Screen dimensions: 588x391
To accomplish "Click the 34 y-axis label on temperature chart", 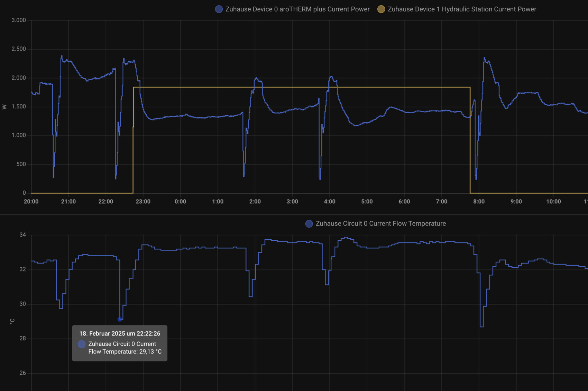I will [22, 235].
